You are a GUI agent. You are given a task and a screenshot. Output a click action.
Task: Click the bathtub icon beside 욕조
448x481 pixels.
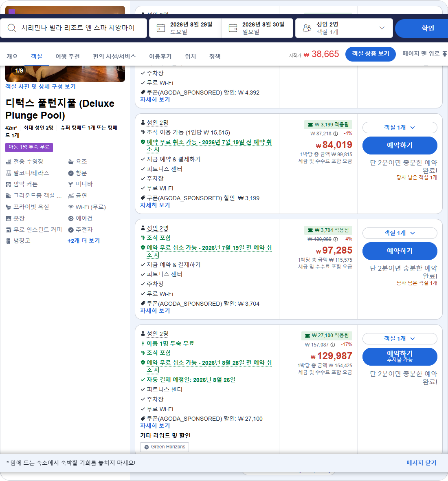pyautogui.click(x=71, y=162)
